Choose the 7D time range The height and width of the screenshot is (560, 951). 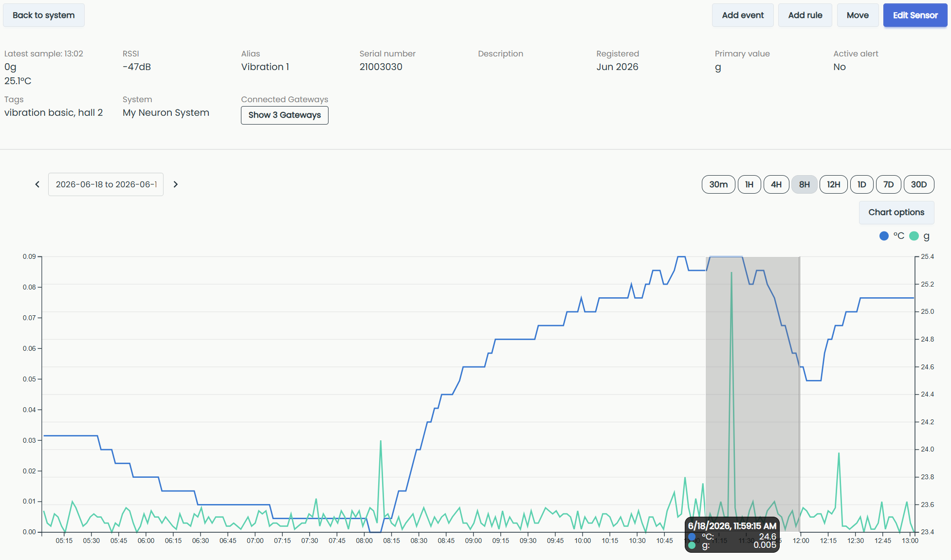pyautogui.click(x=889, y=184)
